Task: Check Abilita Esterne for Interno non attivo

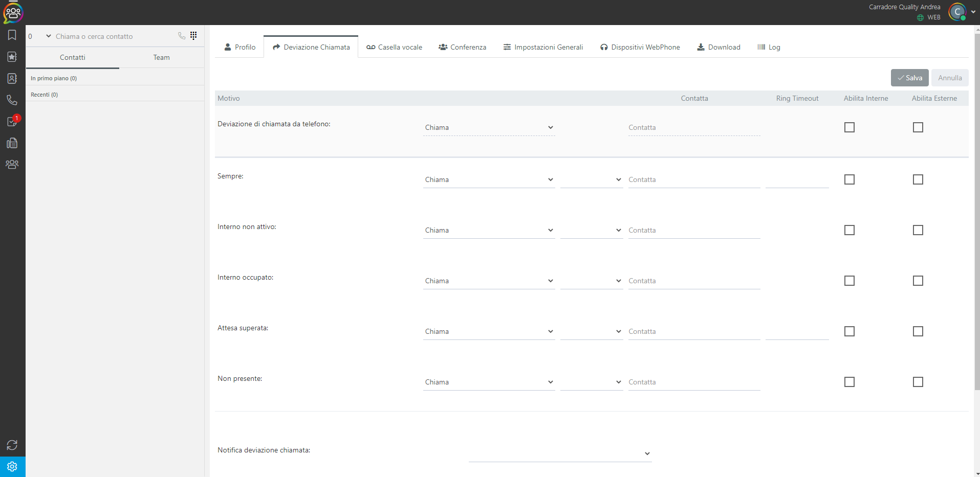Action: [918, 230]
